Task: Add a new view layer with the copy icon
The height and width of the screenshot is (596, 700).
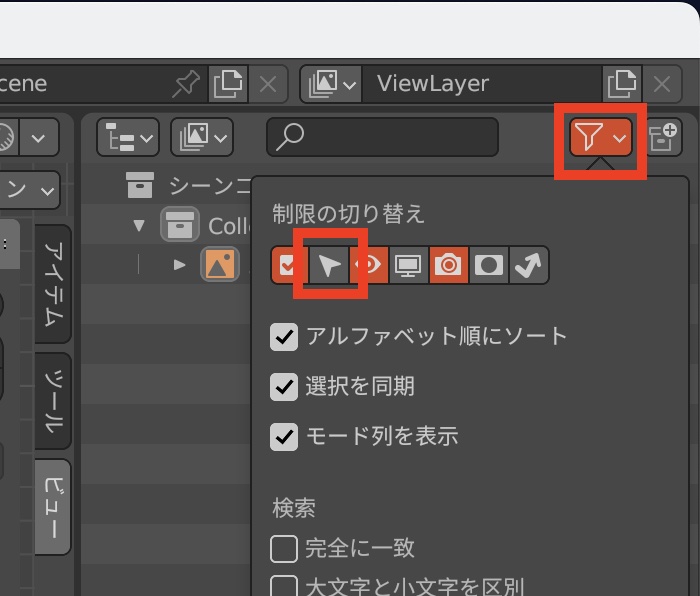Action: pos(621,84)
